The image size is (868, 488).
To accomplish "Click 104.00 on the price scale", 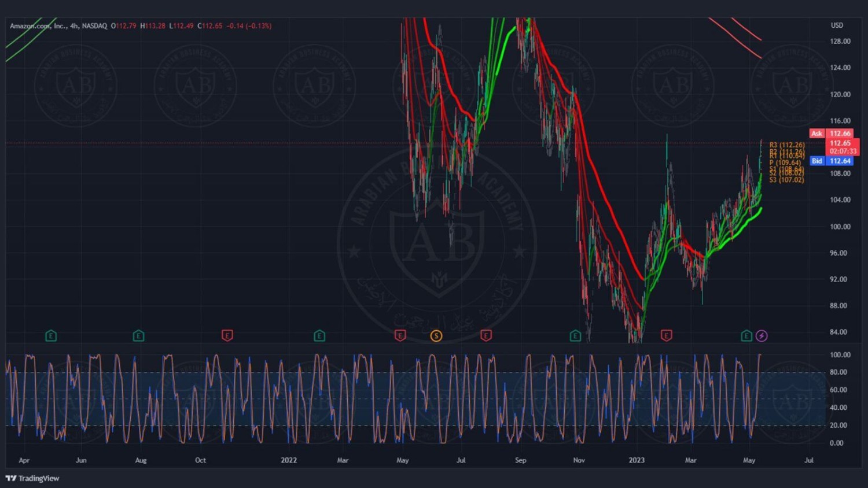I will [x=840, y=199].
